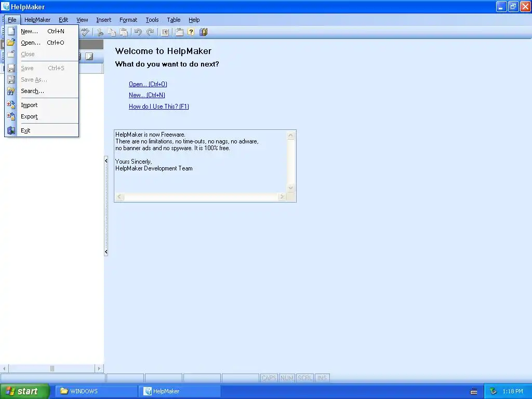The height and width of the screenshot is (399, 532).
Task: Click the system tray icon beside clock
Action: 494,392
